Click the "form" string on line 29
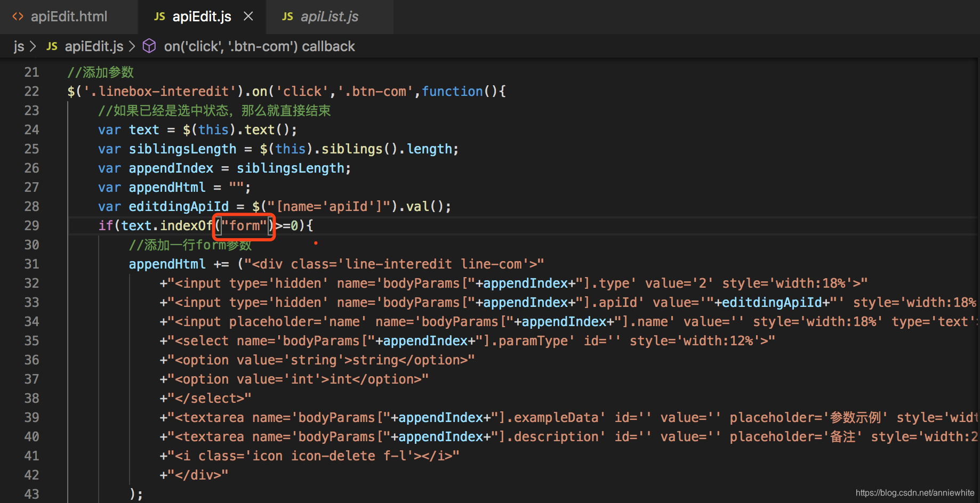Image resolution: width=980 pixels, height=503 pixels. coord(244,225)
